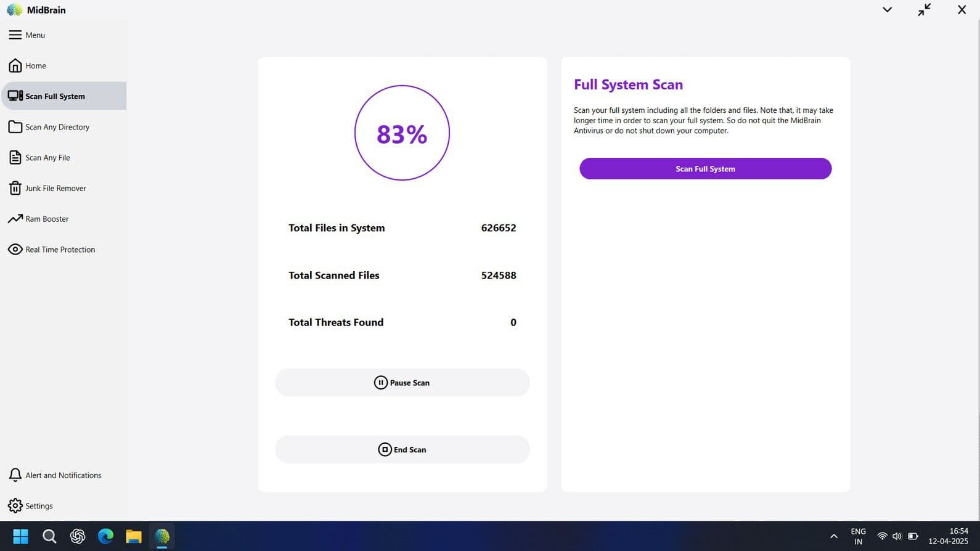
Task: Launch Microsoft Edge from the taskbar
Action: coord(105,536)
